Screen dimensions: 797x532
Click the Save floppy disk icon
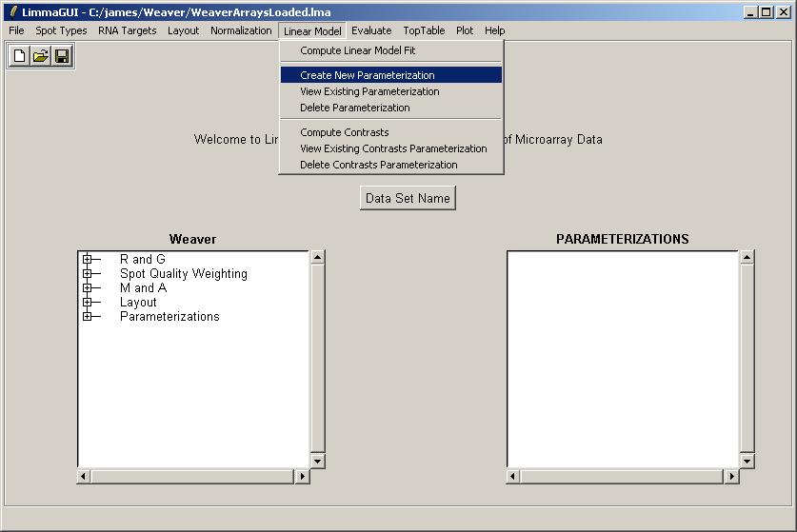click(62, 56)
